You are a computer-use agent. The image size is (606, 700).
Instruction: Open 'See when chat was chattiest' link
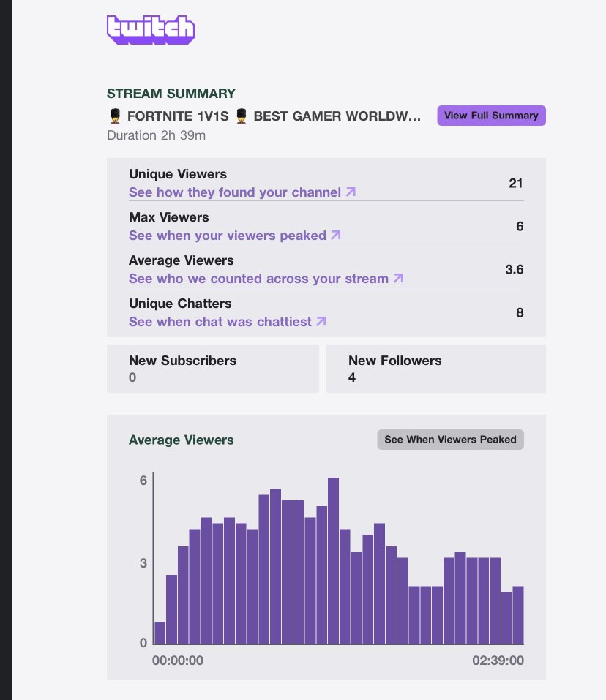(228, 322)
